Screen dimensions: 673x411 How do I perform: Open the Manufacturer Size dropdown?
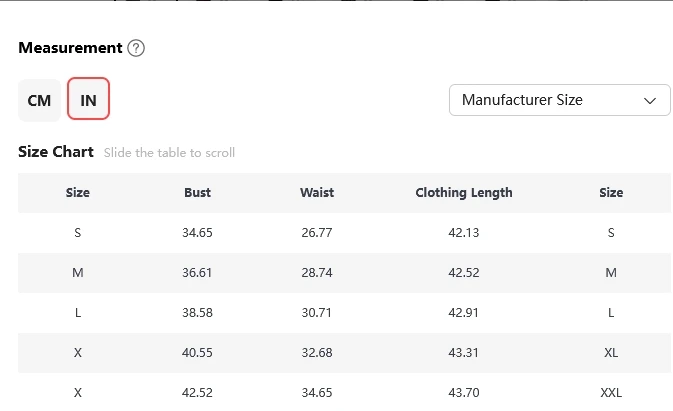(559, 100)
